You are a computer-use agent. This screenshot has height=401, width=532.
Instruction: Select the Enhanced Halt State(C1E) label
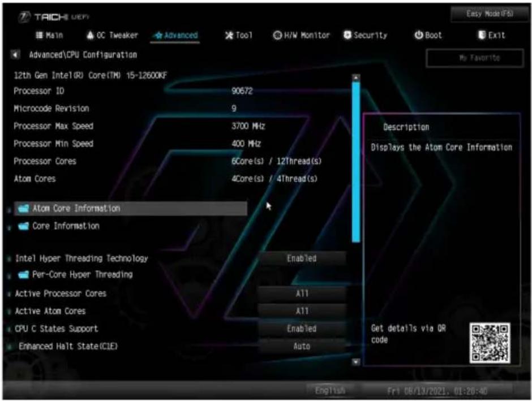(x=68, y=346)
